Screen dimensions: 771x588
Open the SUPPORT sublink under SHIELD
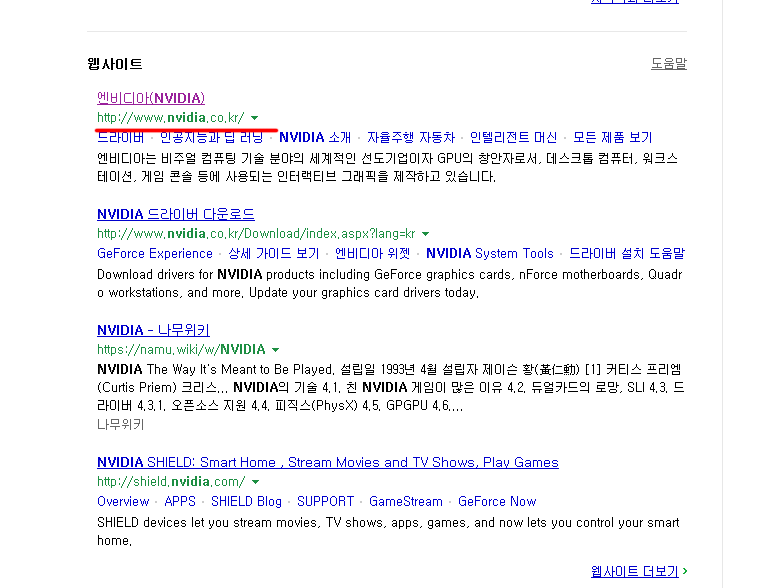click(326, 501)
